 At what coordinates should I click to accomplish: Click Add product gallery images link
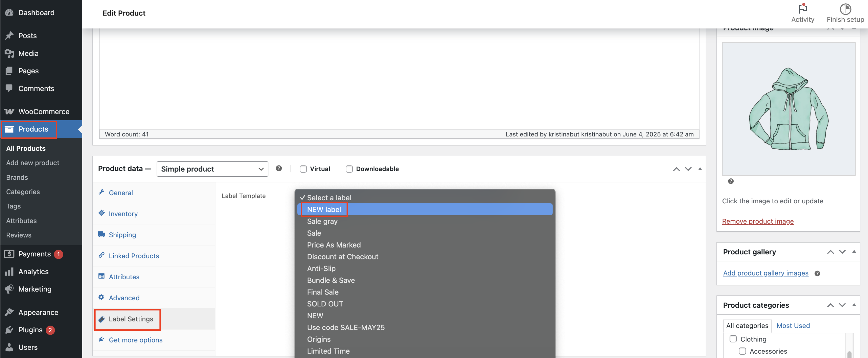(766, 273)
